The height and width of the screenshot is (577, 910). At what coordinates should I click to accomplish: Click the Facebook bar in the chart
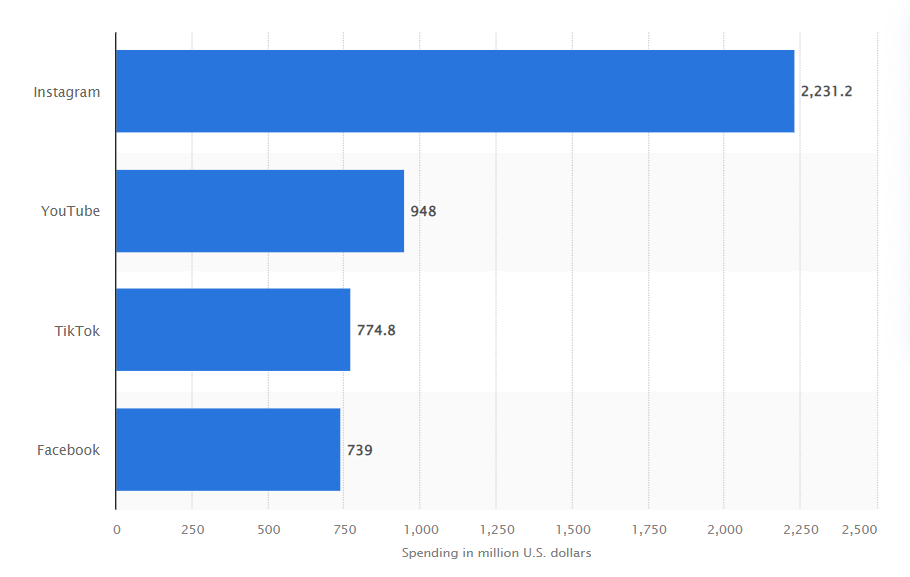tap(228, 449)
